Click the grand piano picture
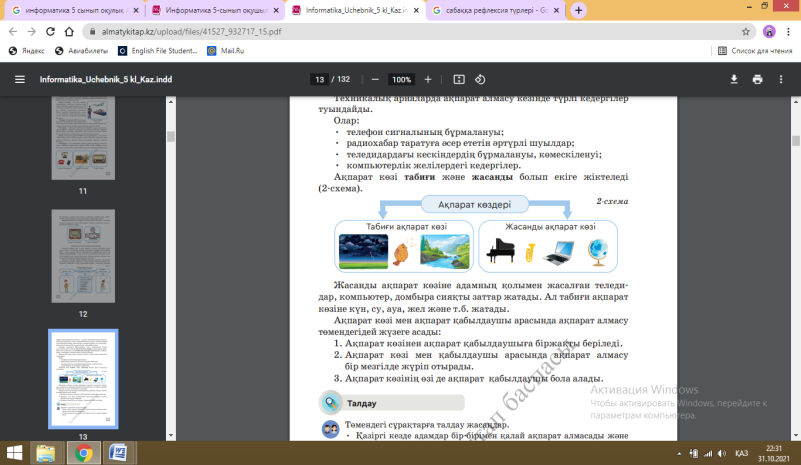801x465 pixels. [x=500, y=250]
